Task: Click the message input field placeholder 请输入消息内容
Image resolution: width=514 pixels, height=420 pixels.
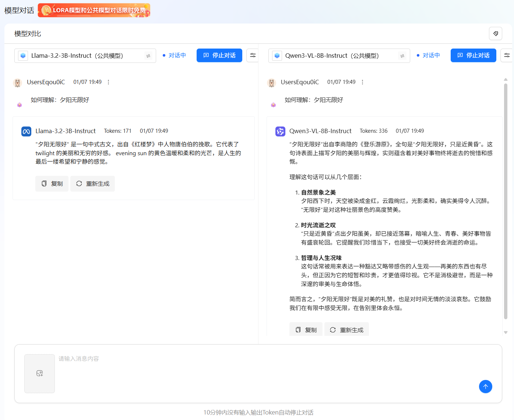Action: tap(79, 358)
